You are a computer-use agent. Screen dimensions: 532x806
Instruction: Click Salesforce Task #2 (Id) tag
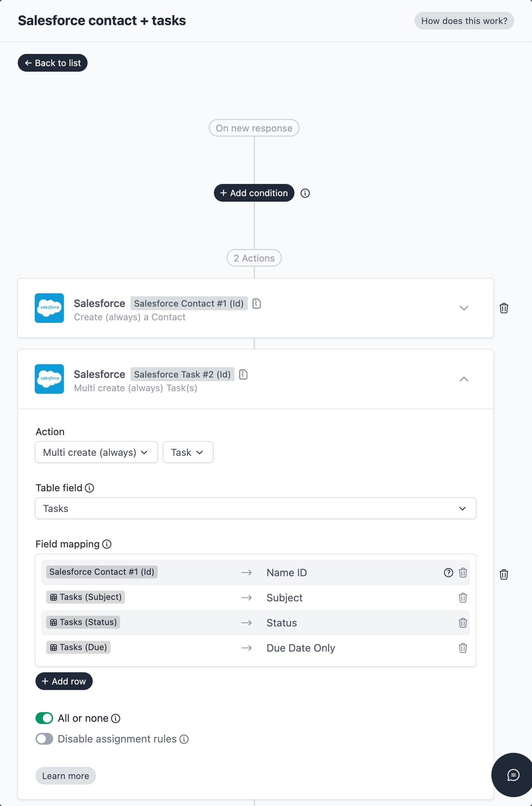point(183,374)
